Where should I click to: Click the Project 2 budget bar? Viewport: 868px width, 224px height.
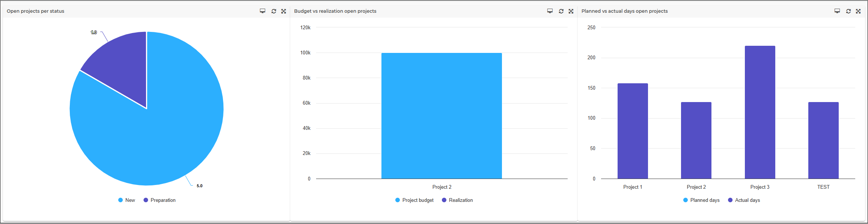[442, 116]
